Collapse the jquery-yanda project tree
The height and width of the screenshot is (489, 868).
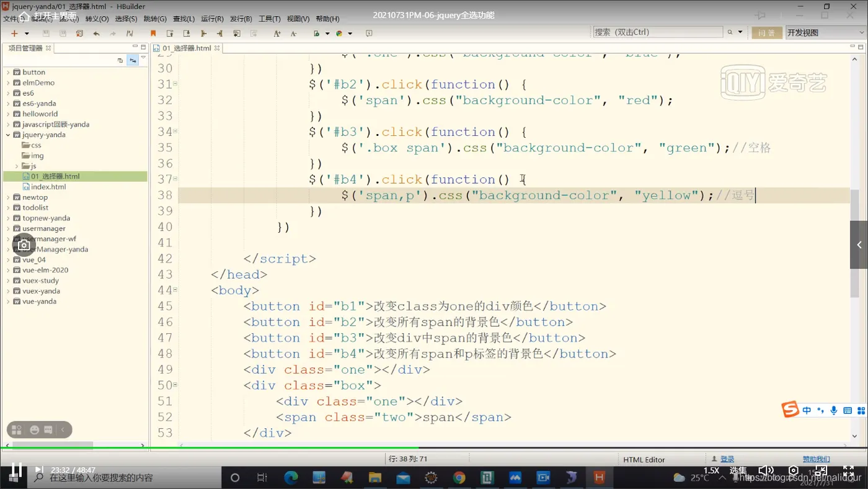(8, 135)
